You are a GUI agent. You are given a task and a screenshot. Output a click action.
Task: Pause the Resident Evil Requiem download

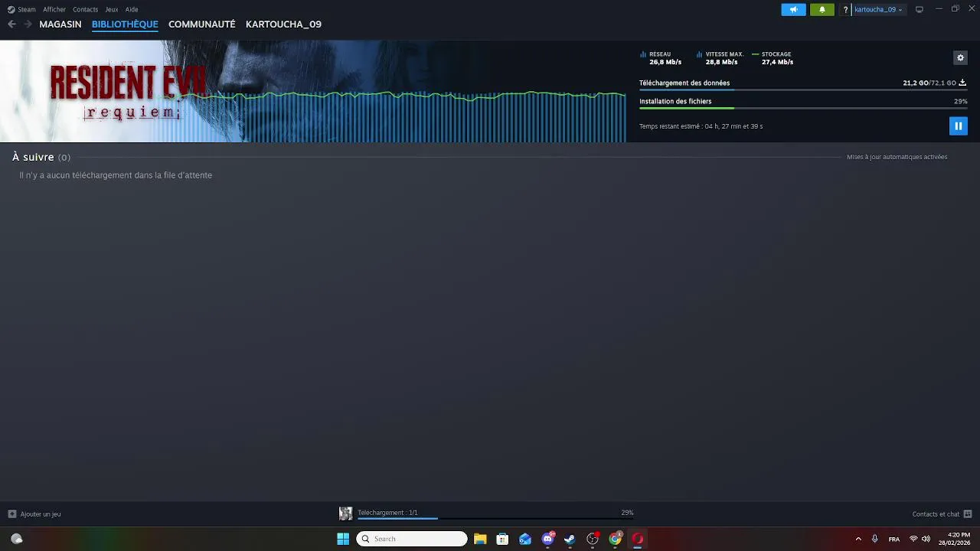[958, 126]
